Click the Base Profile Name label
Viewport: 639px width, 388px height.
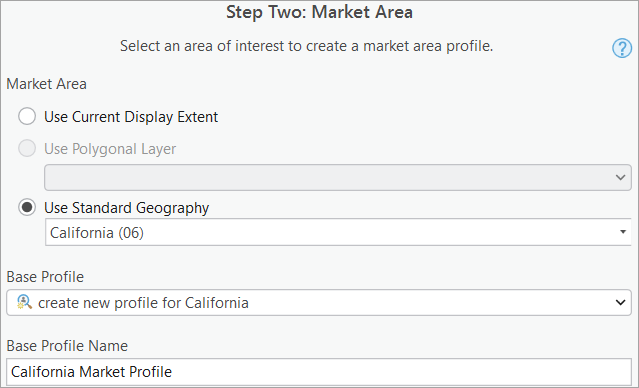[x=67, y=346]
